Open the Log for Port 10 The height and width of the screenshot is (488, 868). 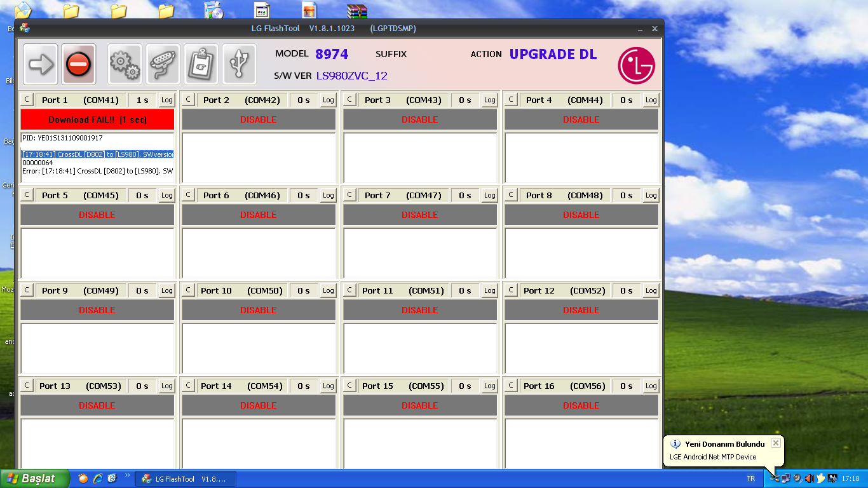[328, 290]
